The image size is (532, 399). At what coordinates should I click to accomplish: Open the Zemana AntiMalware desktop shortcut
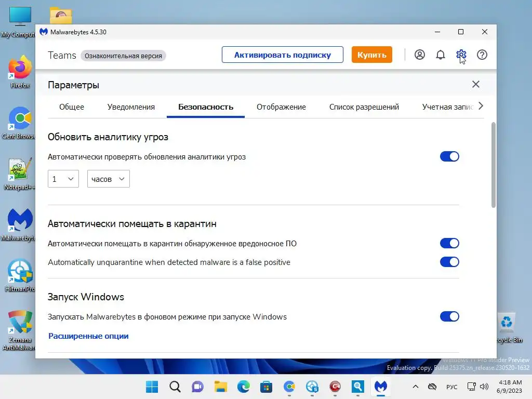point(20,330)
